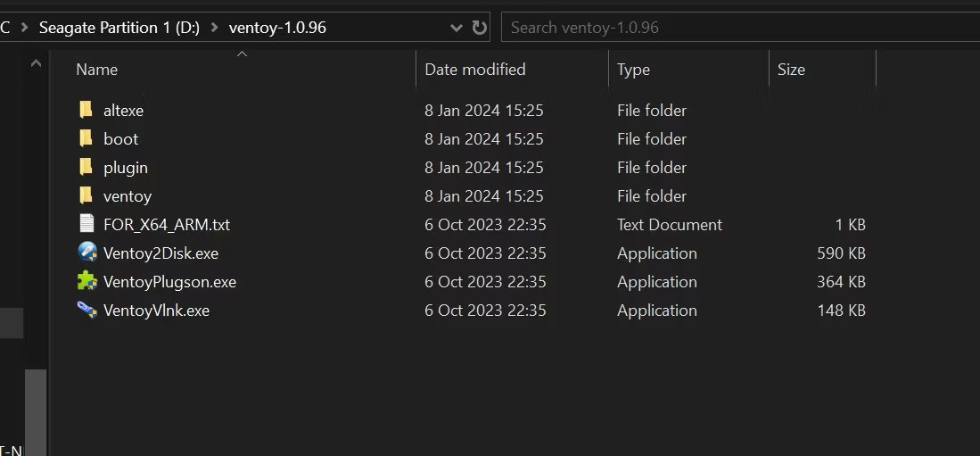Image resolution: width=980 pixels, height=456 pixels.
Task: Select the VentoyVlnk.exe icon
Action: click(86, 310)
